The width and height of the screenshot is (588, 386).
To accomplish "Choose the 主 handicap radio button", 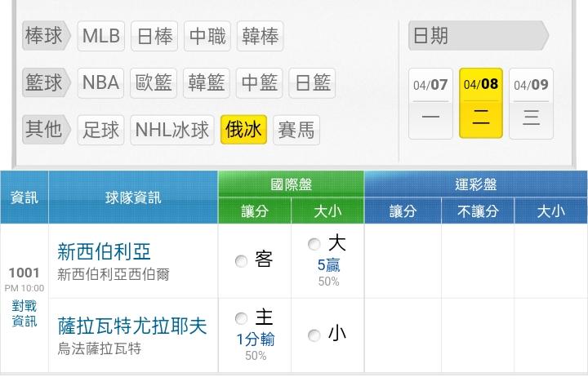I will (241, 318).
